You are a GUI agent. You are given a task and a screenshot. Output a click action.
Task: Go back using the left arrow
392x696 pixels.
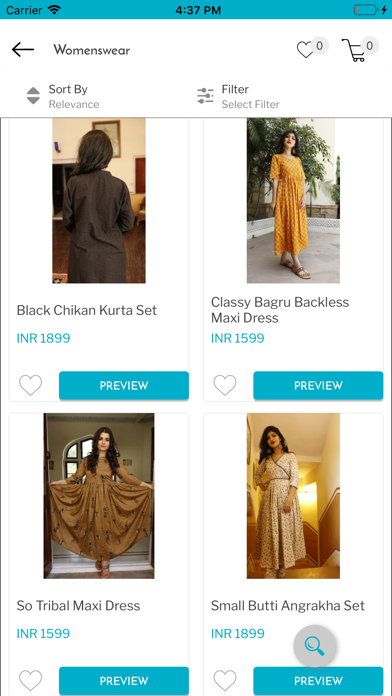[23, 49]
